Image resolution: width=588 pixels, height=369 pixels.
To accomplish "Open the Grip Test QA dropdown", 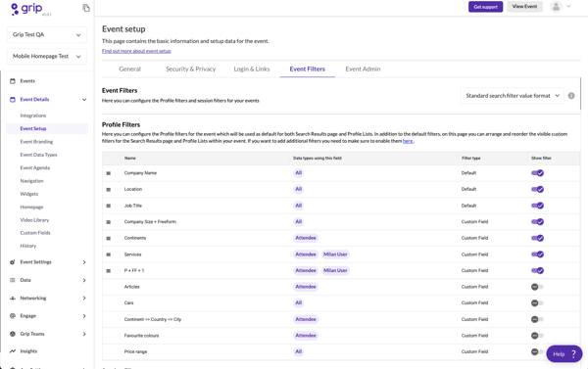I will tap(47, 34).
